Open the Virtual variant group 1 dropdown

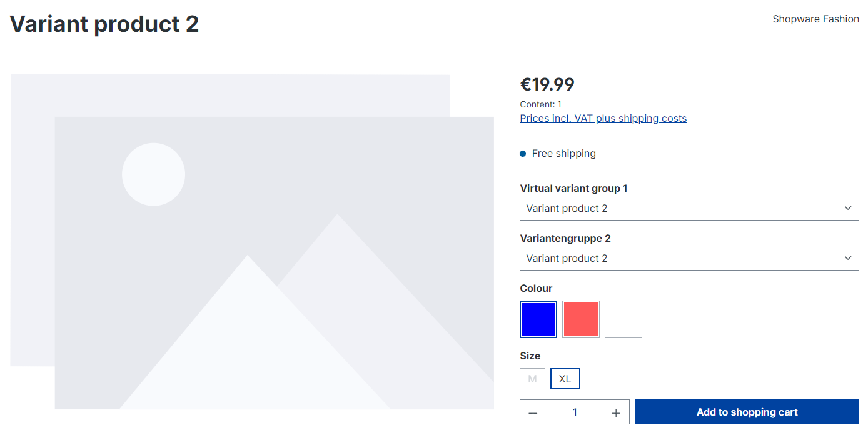pos(689,208)
